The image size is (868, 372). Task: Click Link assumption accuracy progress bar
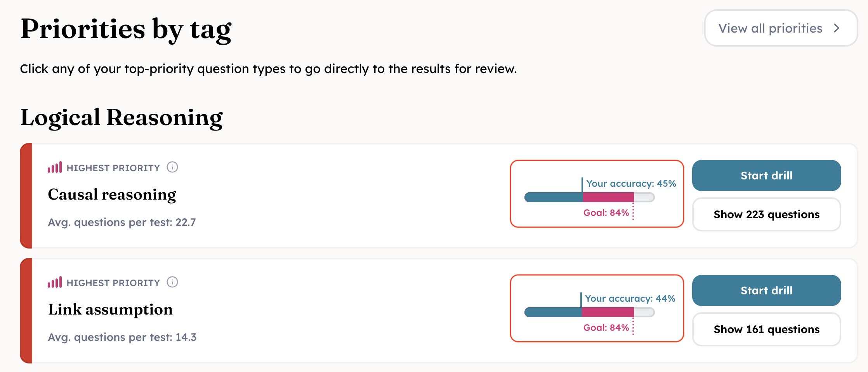[589, 312]
